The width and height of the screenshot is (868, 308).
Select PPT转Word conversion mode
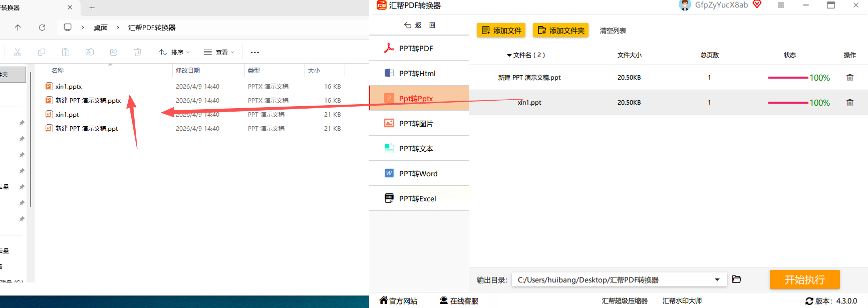click(x=419, y=174)
